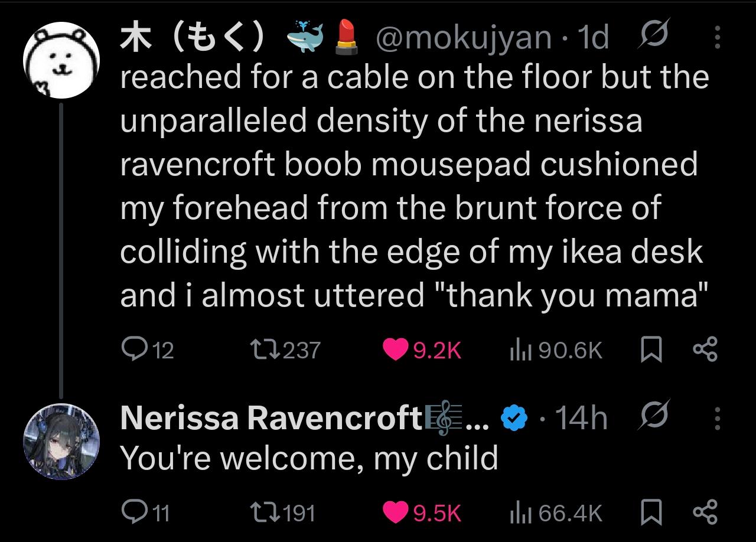Like Nerissa's reply with 9.5K likes
This screenshot has width=756, height=542.
pos(422,512)
